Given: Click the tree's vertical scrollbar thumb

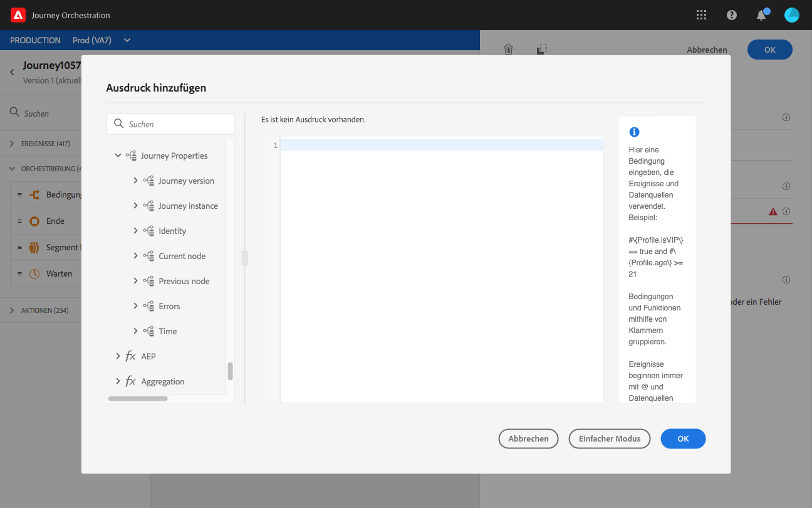Looking at the screenshot, I should [x=230, y=371].
